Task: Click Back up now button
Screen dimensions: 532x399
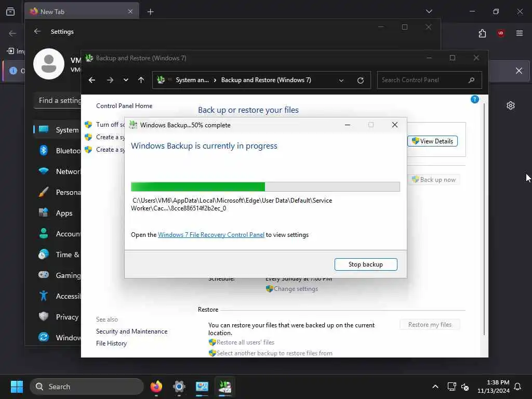Action: tap(434, 180)
